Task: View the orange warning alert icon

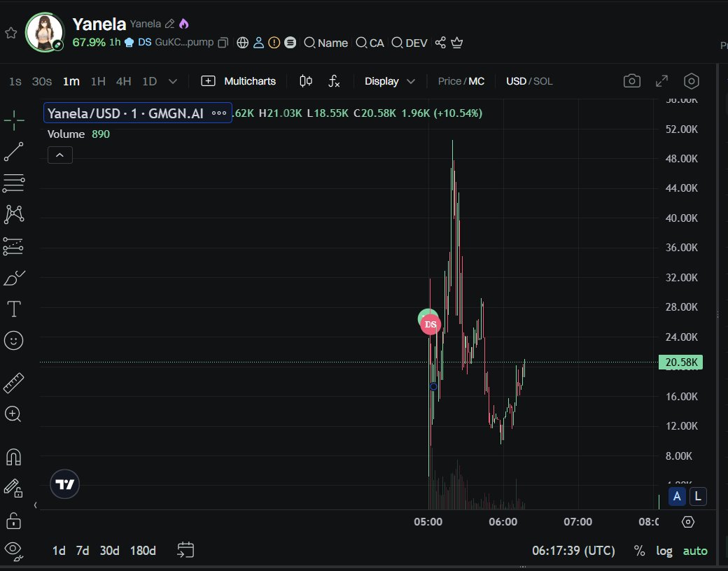Action: (x=274, y=43)
